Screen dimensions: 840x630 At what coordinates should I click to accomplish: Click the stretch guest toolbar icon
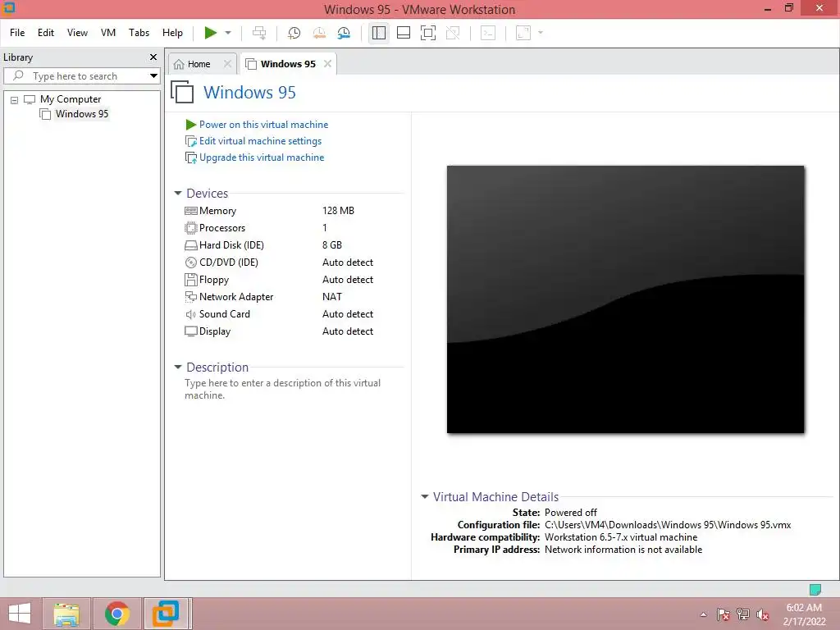coord(523,33)
